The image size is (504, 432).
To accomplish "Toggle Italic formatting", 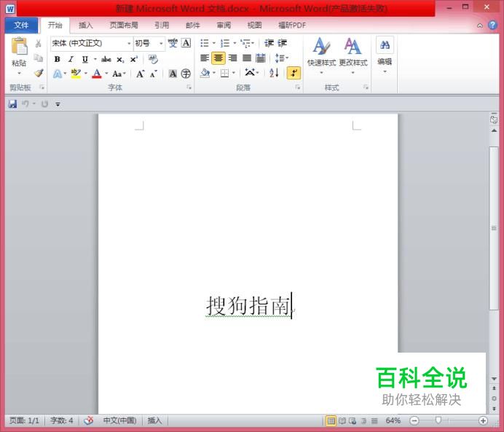I will (71, 59).
